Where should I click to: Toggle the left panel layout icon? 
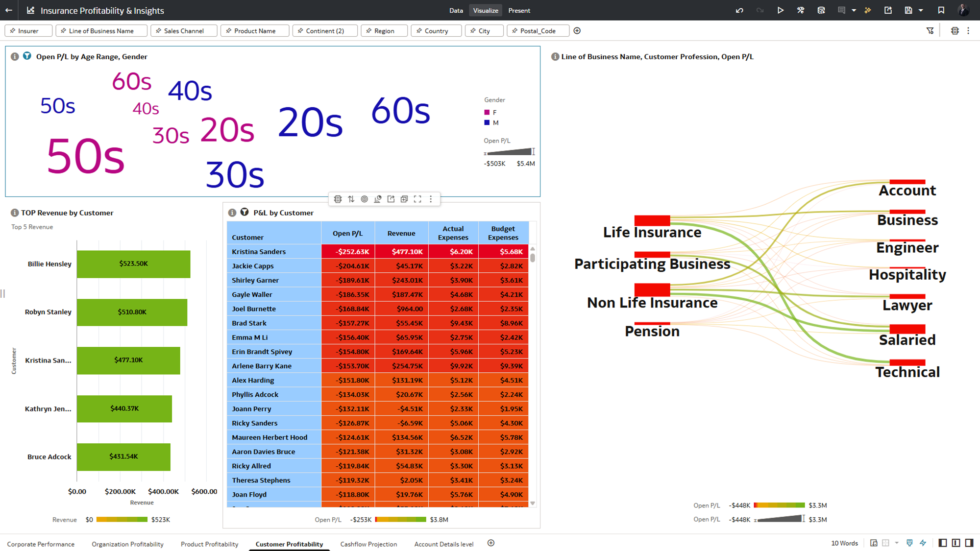pos(943,543)
